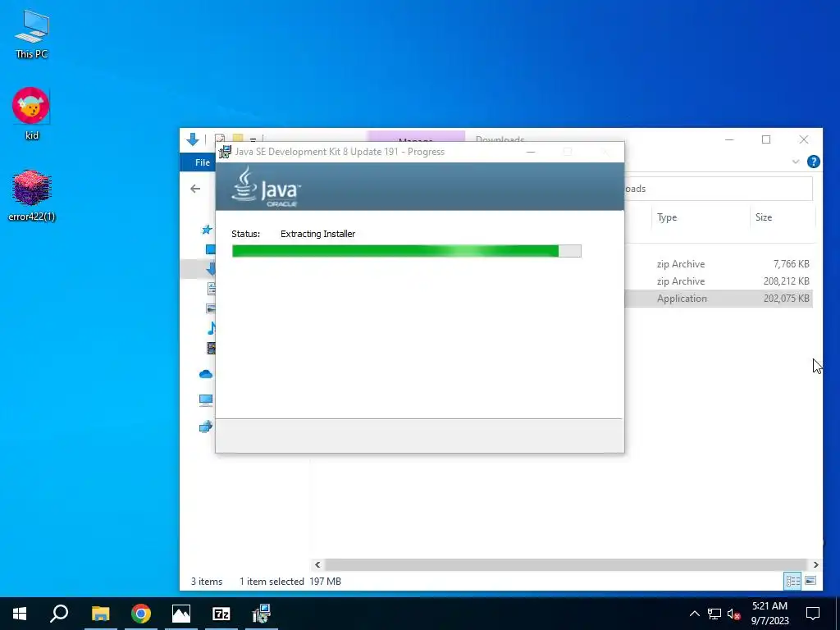Select Quick access star in Explorer sidebar
This screenshot has height=630, width=840.
(x=207, y=230)
